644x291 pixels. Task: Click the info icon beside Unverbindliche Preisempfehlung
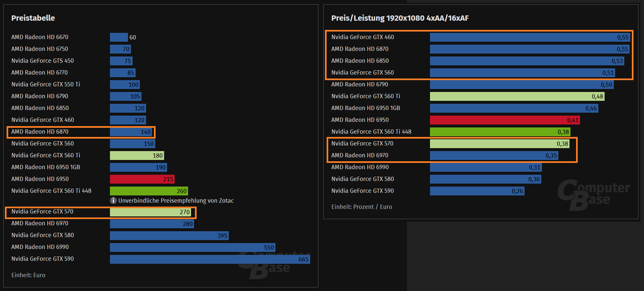coord(113,200)
